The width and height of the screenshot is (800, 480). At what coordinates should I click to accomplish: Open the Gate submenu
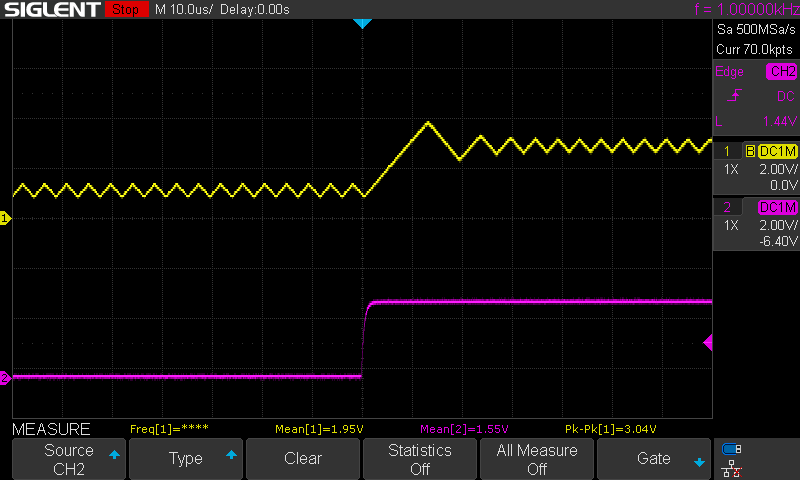click(654, 459)
